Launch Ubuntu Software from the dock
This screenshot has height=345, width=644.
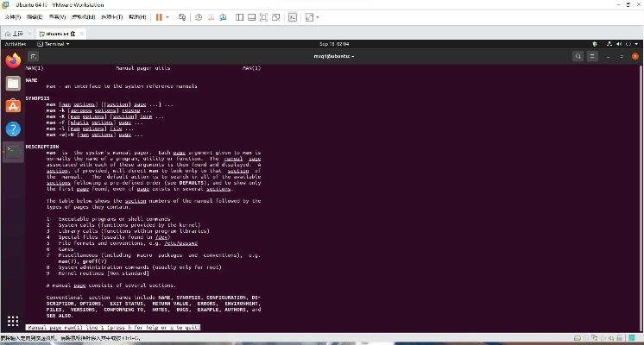point(13,106)
